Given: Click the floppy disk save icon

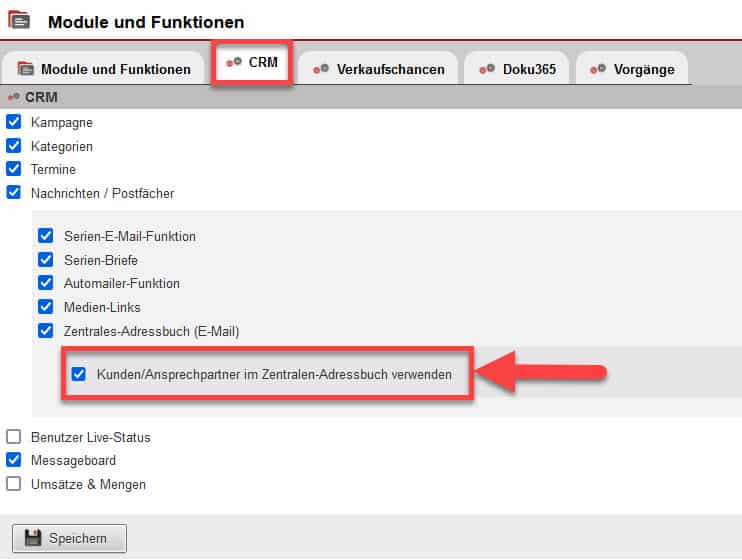Looking at the screenshot, I should click(x=33, y=538).
